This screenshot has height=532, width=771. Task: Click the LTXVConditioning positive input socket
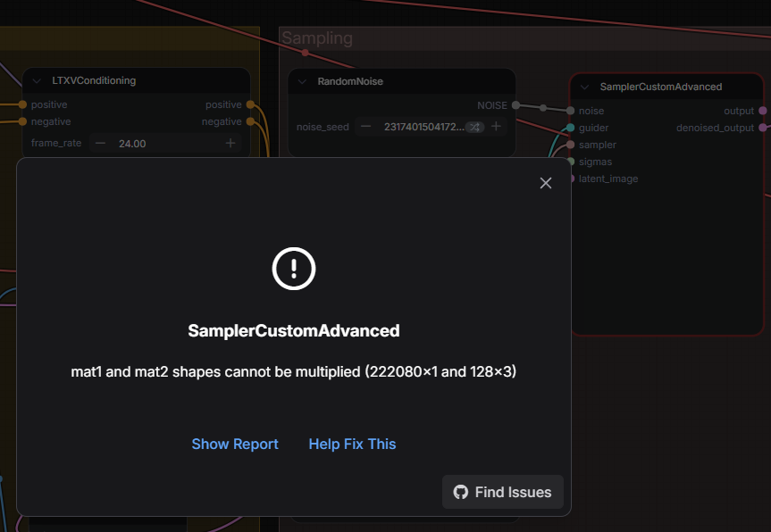click(22, 104)
